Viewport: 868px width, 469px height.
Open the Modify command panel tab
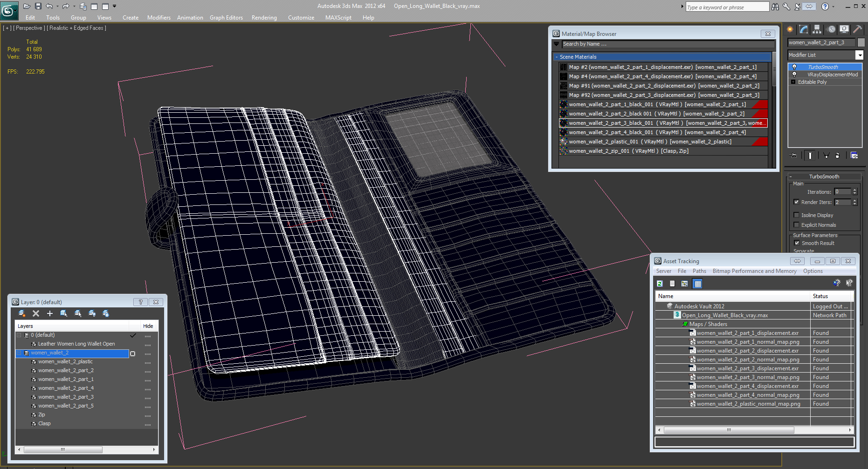pos(804,29)
